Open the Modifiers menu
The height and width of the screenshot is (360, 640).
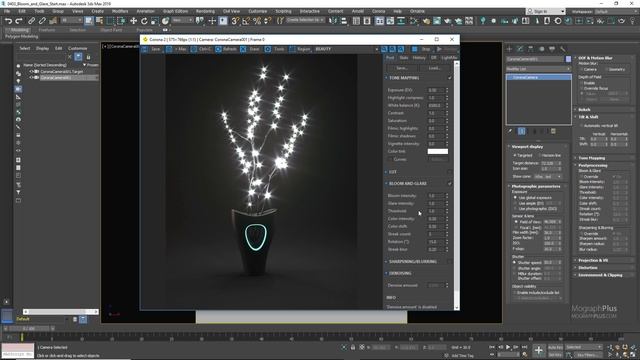click(120, 11)
